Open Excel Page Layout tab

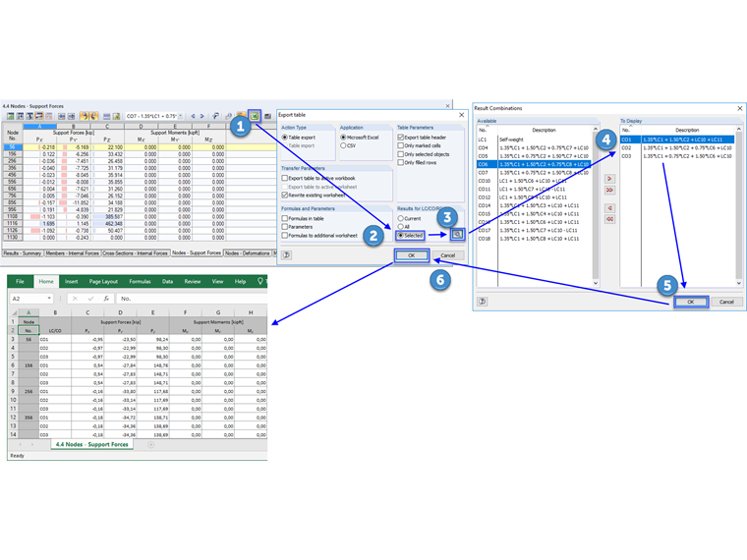[x=103, y=281]
